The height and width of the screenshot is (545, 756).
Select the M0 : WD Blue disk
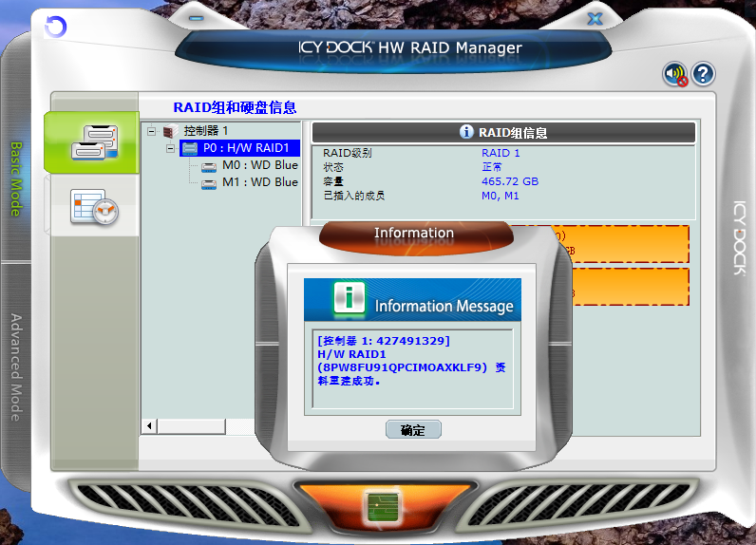pyautogui.click(x=260, y=165)
